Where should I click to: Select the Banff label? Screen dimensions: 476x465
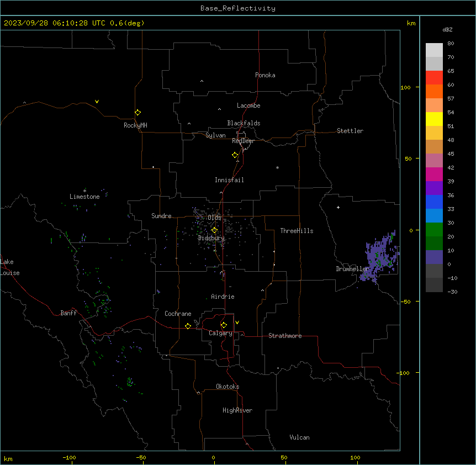(x=68, y=313)
